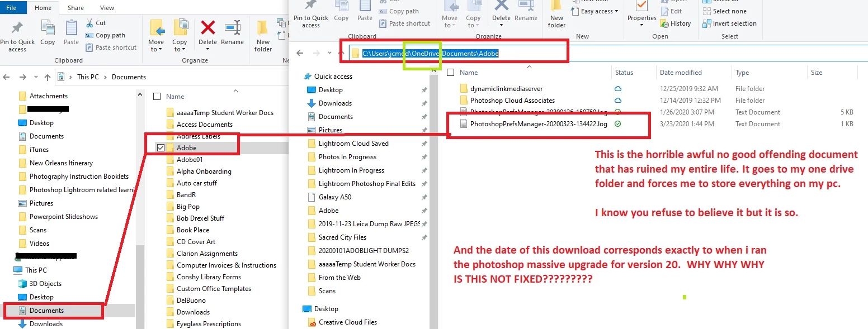Click Copy path in the Adobe window ribbon
Viewport: 868px width, 329px height.
399,11
